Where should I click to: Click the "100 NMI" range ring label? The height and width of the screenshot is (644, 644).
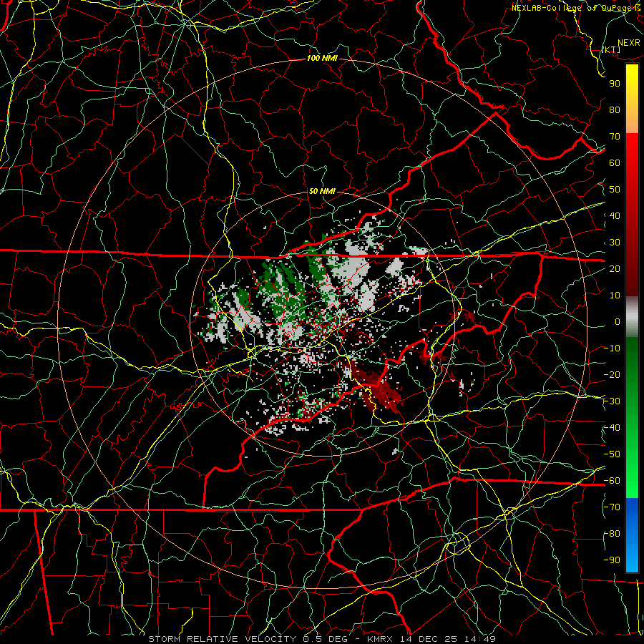click(322, 58)
